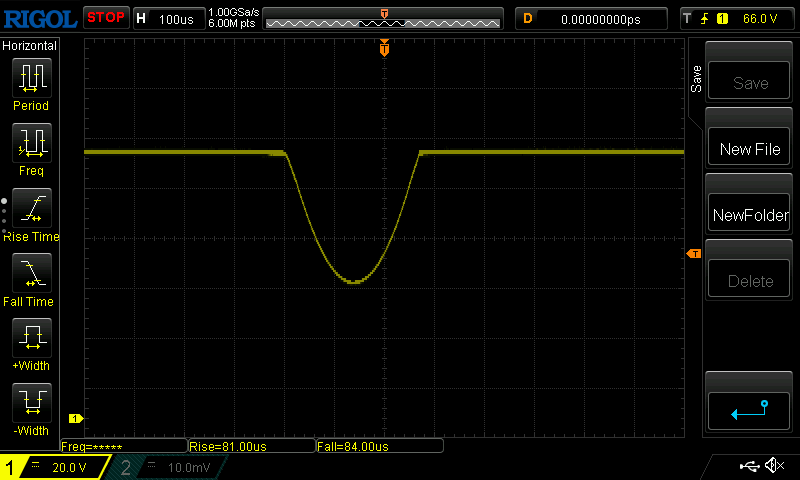Click the 1.00GSa/s sample rate text
The height and width of the screenshot is (480, 800).
[234, 13]
